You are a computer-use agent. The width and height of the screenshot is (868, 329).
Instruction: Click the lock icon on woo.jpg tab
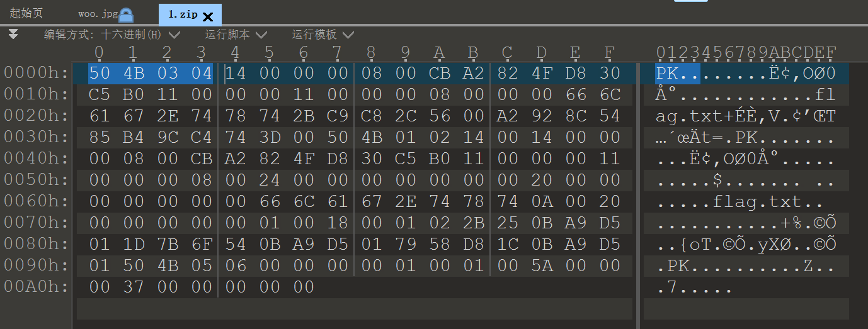coord(127,15)
